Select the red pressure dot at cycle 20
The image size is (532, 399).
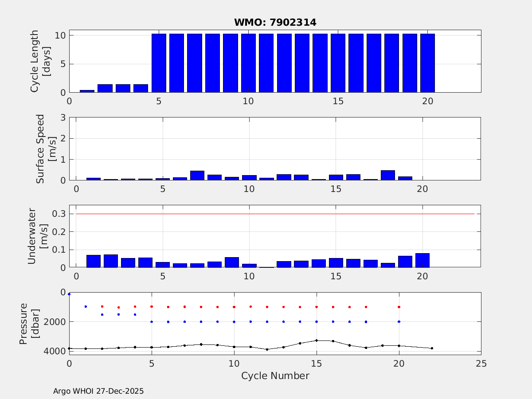click(399, 307)
